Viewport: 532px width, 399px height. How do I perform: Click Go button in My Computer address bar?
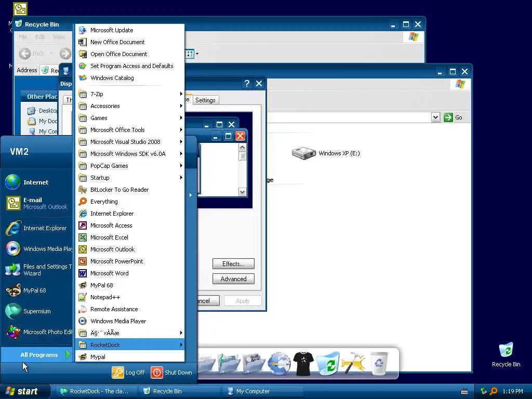pyautogui.click(x=453, y=117)
